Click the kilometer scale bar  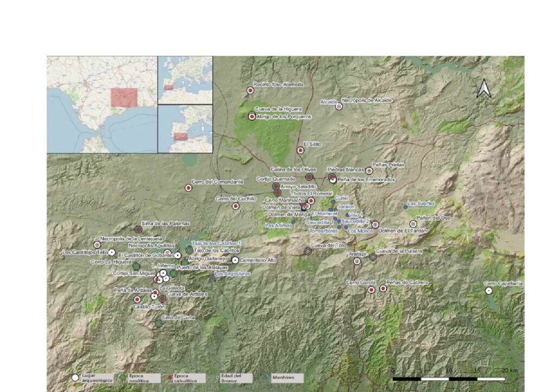449,378
